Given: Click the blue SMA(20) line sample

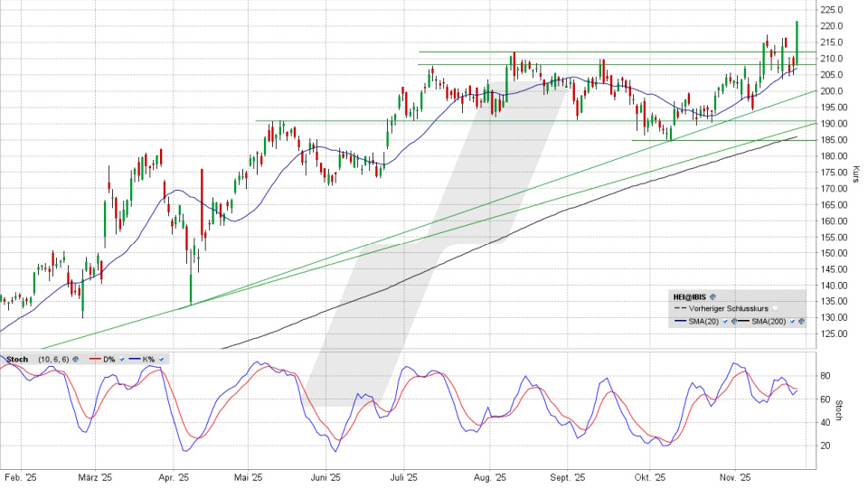Looking at the screenshot, I should (x=680, y=321).
